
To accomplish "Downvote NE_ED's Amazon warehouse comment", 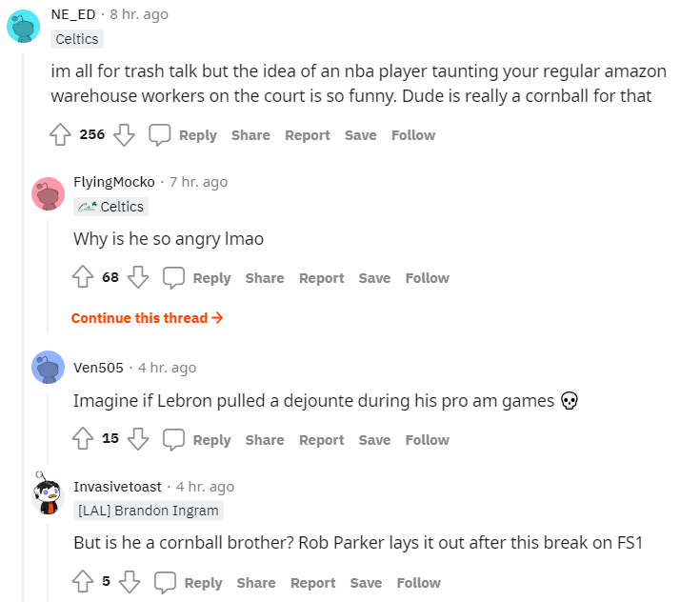I will tap(124, 134).
